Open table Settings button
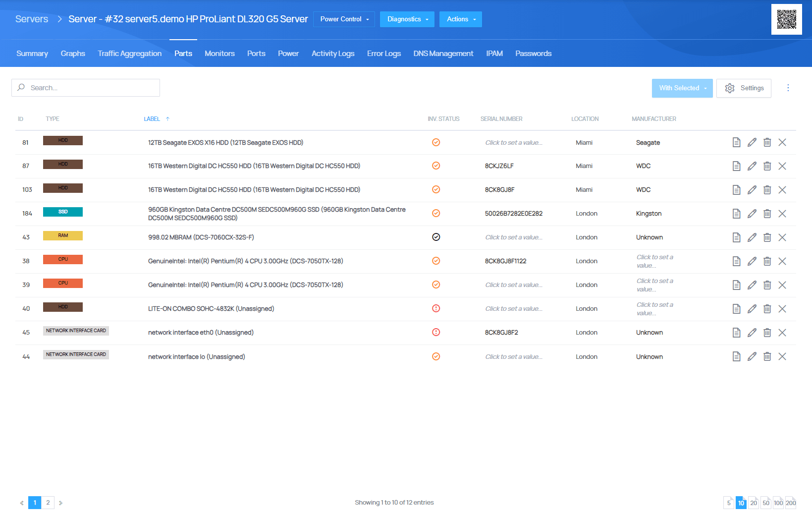The height and width of the screenshot is (517, 812). point(744,88)
